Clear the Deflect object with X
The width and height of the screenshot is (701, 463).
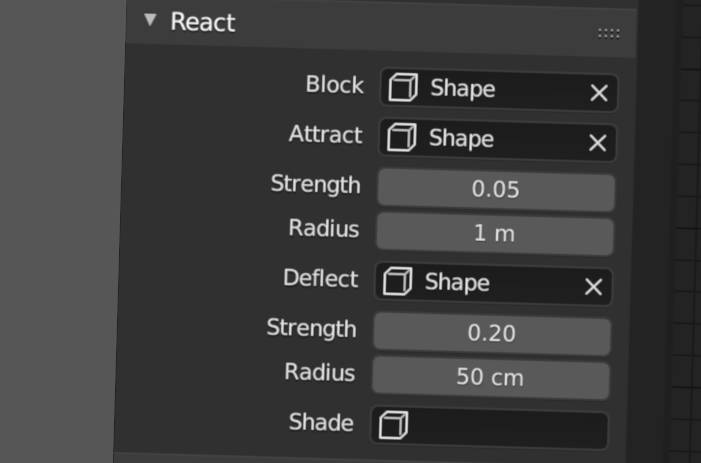[x=593, y=286]
